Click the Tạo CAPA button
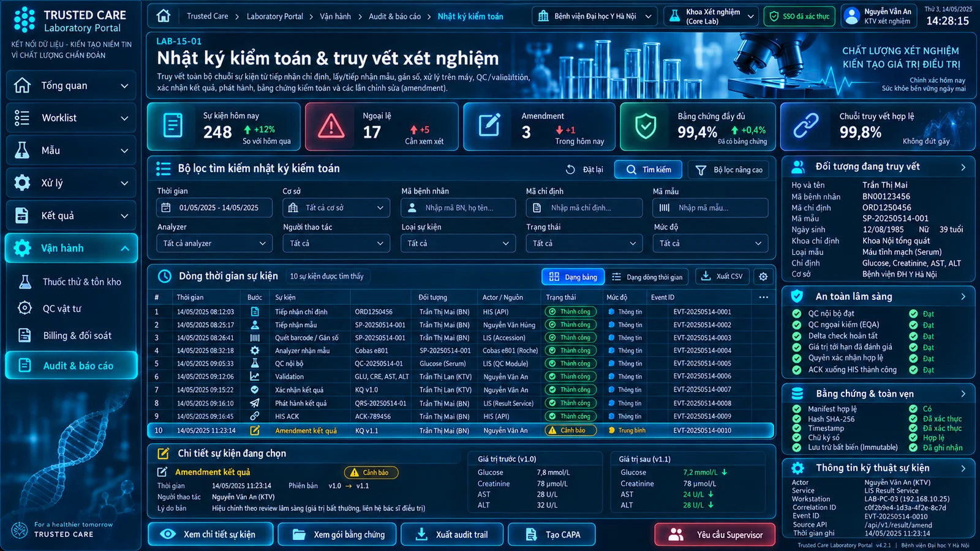Screen dimensions: 980x551 point(553,534)
